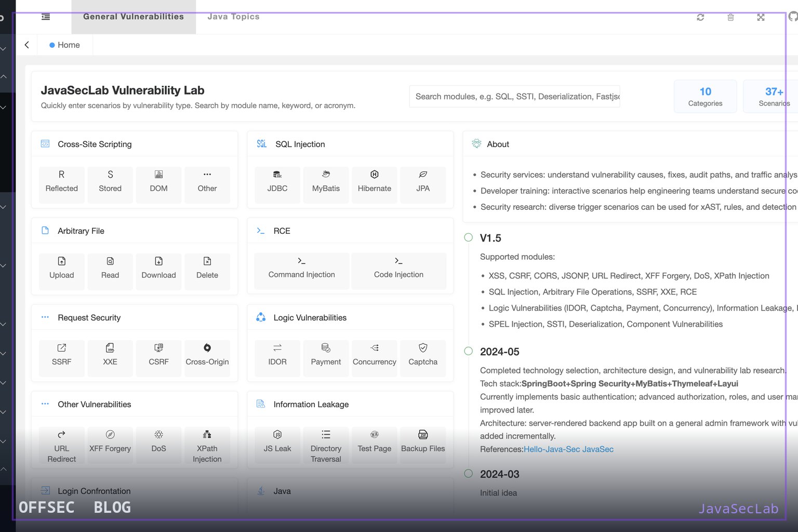Click the 2024-05 timeline entry
The image size is (798, 532).
500,352
